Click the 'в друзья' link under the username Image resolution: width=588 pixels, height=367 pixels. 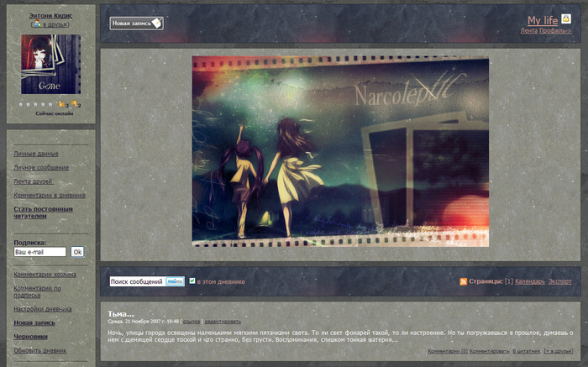(x=55, y=24)
